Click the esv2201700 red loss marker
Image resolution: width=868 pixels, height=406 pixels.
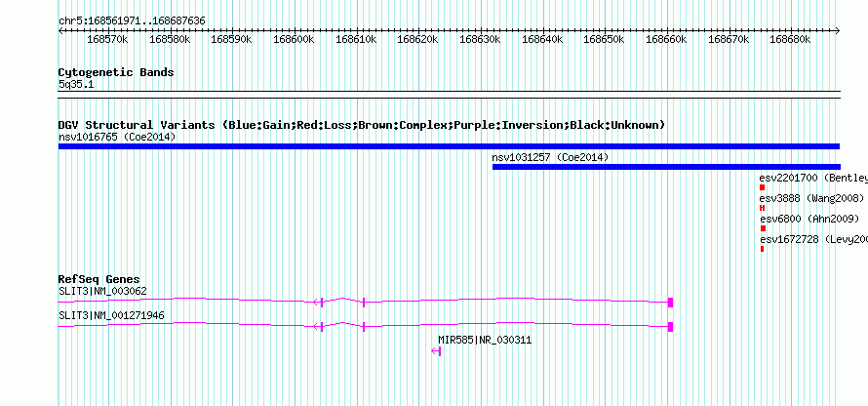[x=763, y=187]
